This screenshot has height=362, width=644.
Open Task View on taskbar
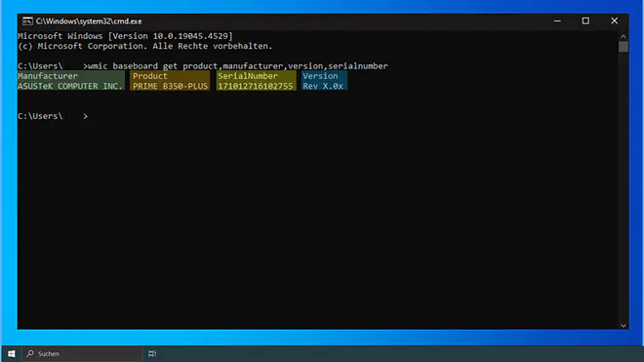tap(152, 354)
